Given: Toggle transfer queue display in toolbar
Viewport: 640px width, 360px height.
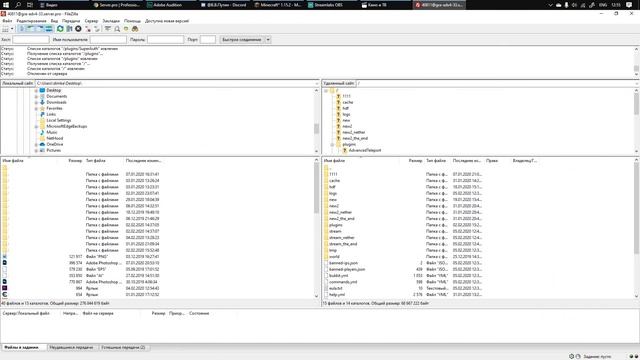Looking at the screenshot, I should click(49, 29).
